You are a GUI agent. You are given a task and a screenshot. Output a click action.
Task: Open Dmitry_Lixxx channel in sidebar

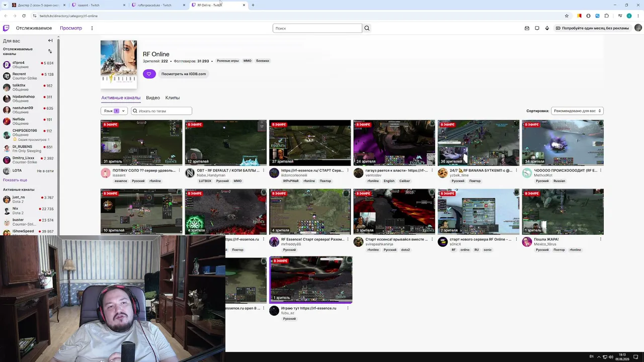tap(29, 160)
